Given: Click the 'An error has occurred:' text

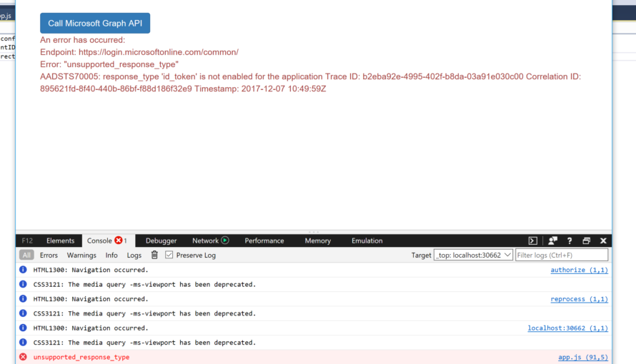Looking at the screenshot, I should [x=82, y=40].
